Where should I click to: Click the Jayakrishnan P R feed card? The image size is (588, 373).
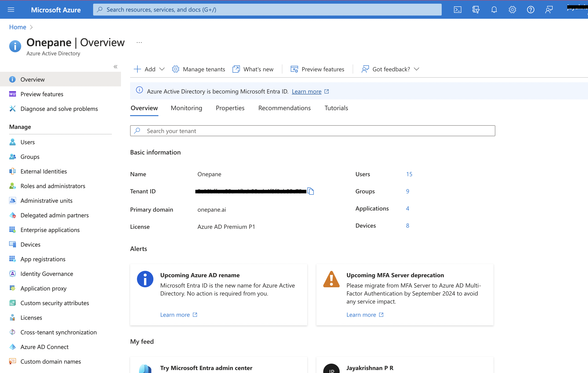click(x=405, y=365)
